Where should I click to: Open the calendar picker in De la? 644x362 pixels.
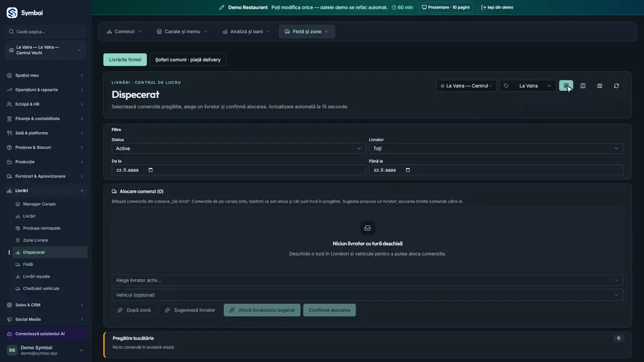tap(150, 170)
